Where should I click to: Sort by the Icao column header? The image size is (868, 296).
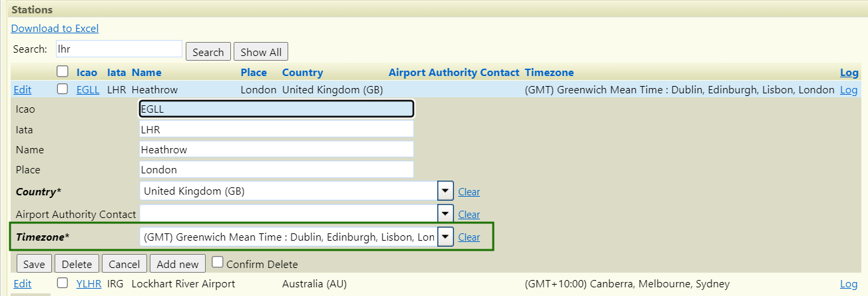pyautogui.click(x=87, y=72)
